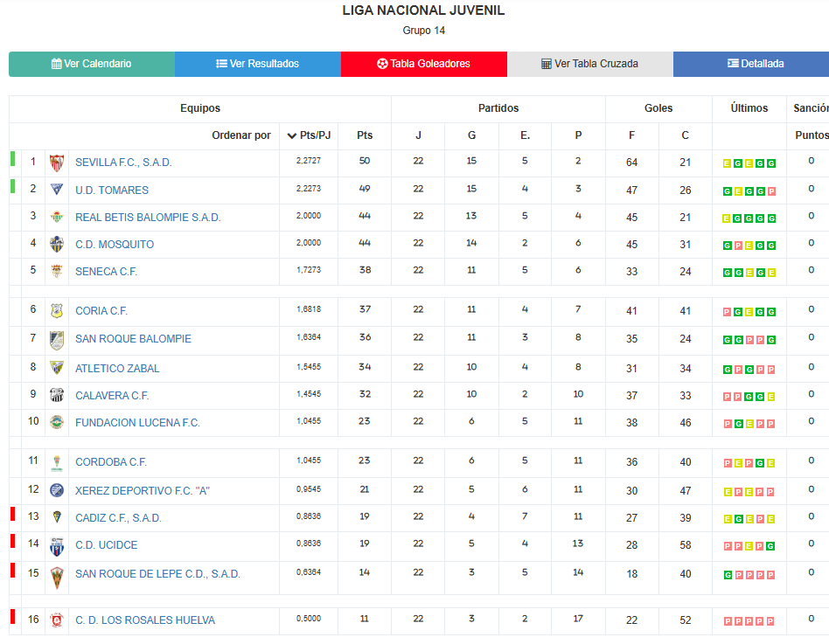The height and width of the screenshot is (644, 829).
Task: Click last result badge in Tomares row
Action: tap(771, 191)
